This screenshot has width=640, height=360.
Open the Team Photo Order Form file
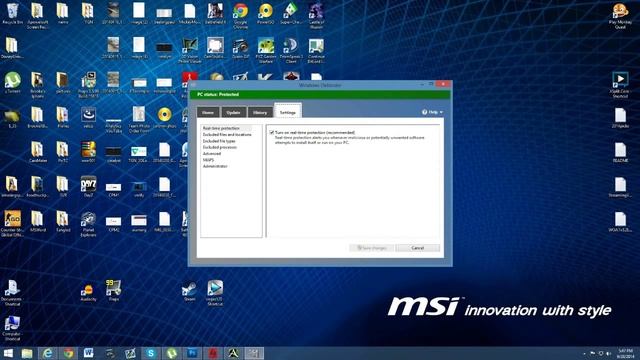click(x=139, y=119)
